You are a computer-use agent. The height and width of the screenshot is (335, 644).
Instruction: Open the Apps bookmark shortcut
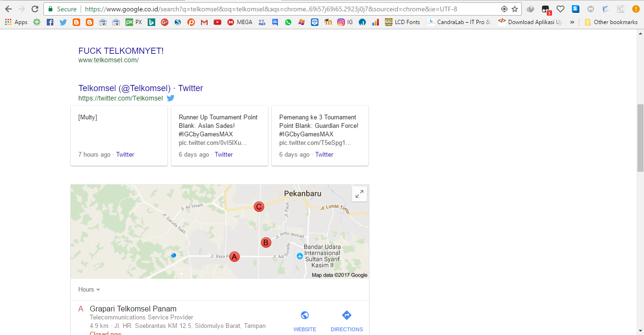[17, 22]
